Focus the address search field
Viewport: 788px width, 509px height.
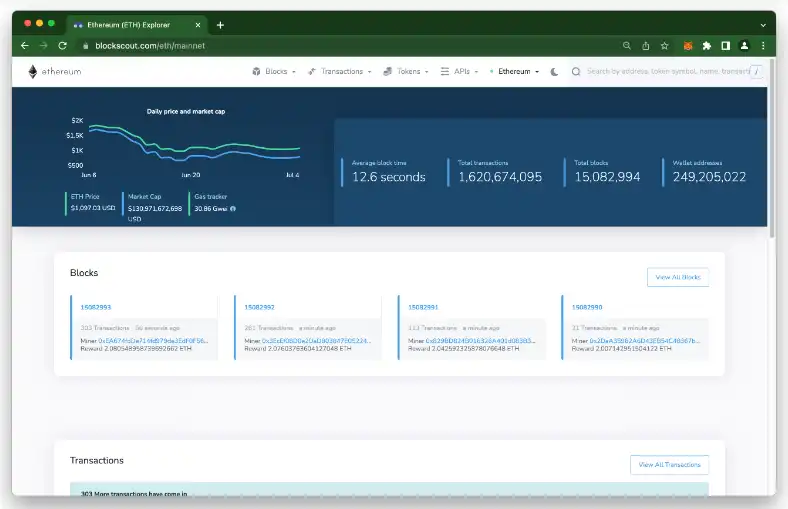point(667,71)
